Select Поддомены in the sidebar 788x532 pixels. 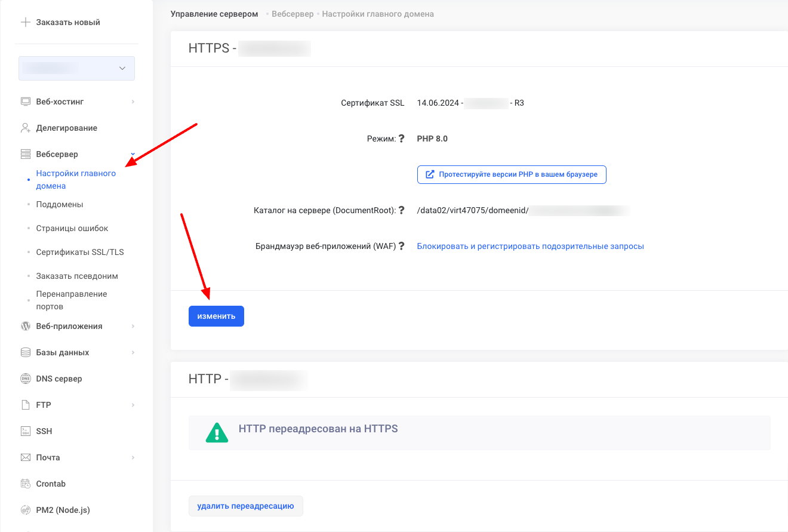coord(59,204)
